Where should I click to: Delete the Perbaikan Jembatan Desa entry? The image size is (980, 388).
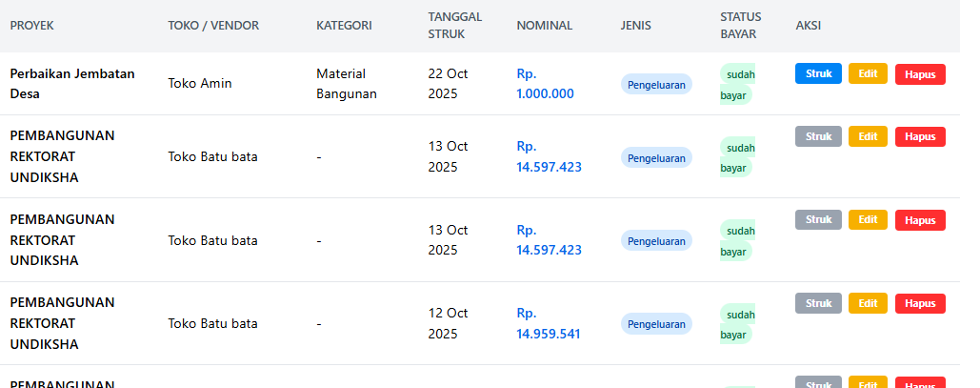[920, 73]
